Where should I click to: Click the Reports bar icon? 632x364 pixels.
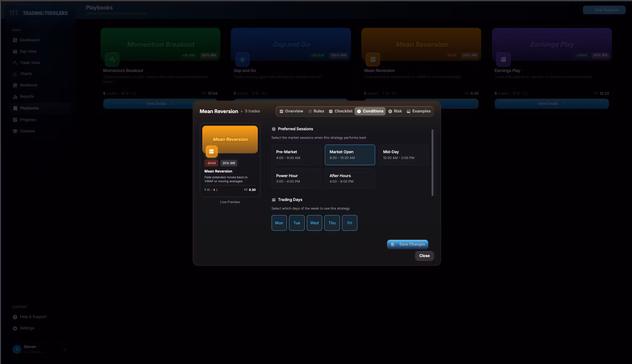pyautogui.click(x=15, y=97)
